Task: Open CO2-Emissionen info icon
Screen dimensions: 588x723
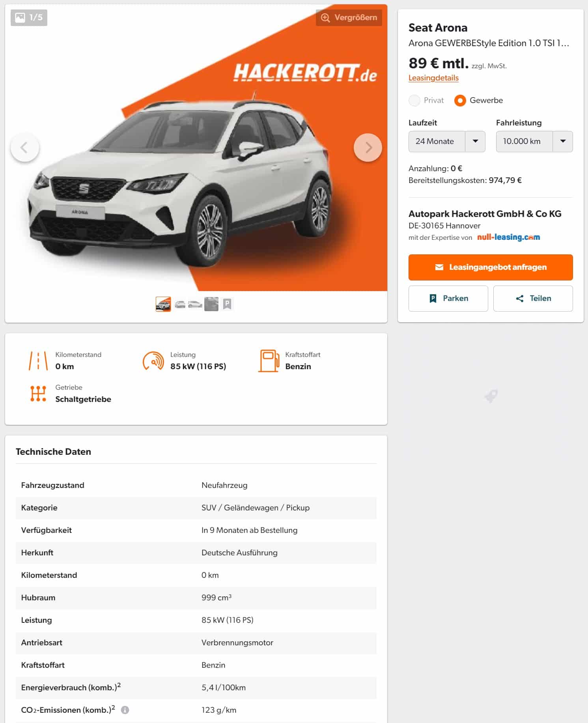Action: tap(125, 710)
